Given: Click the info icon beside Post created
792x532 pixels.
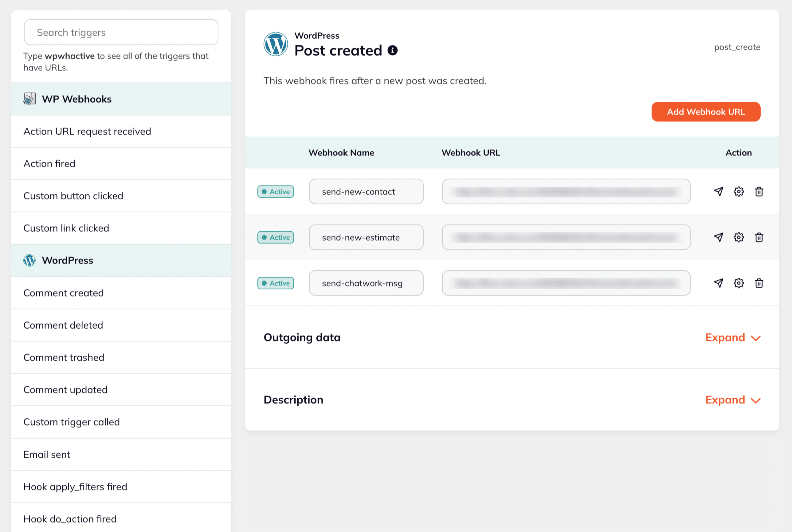Looking at the screenshot, I should click(x=392, y=50).
